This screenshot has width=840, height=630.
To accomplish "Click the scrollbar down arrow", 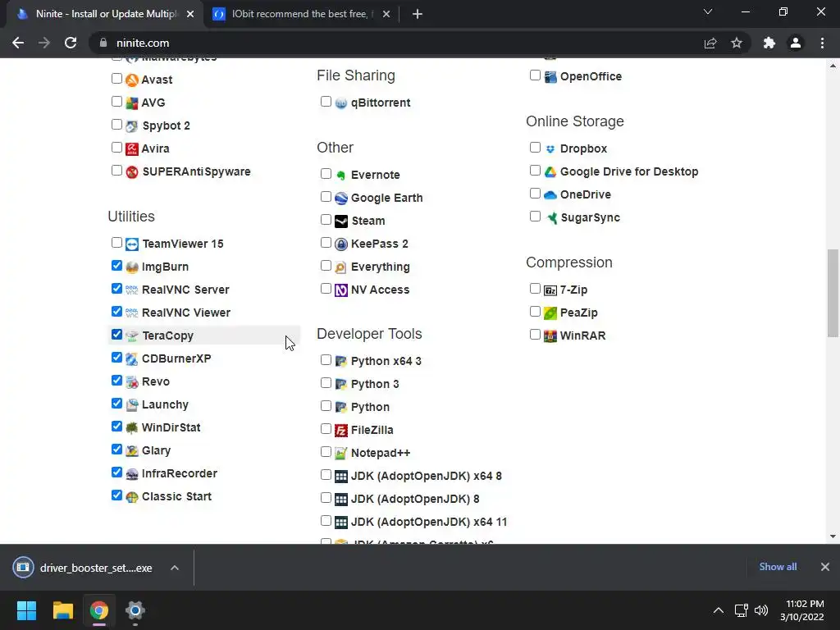I will tap(833, 536).
